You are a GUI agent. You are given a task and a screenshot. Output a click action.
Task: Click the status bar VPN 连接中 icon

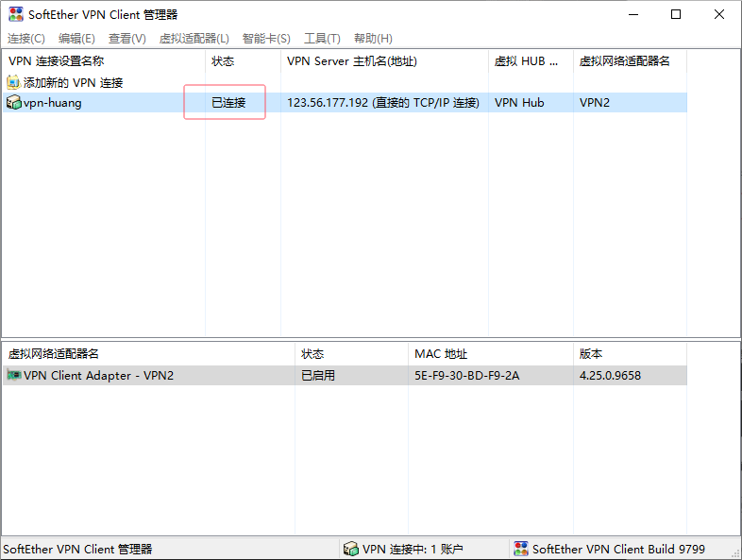click(351, 549)
